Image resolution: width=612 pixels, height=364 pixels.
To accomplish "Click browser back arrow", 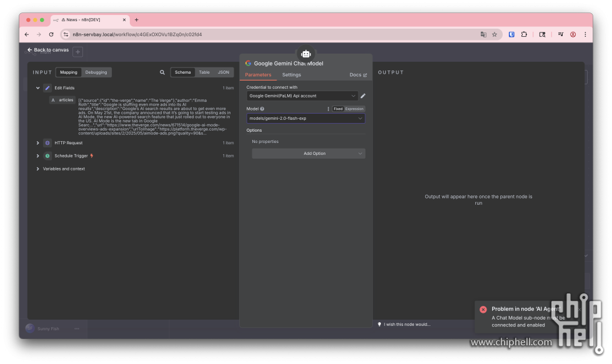I will [26, 35].
